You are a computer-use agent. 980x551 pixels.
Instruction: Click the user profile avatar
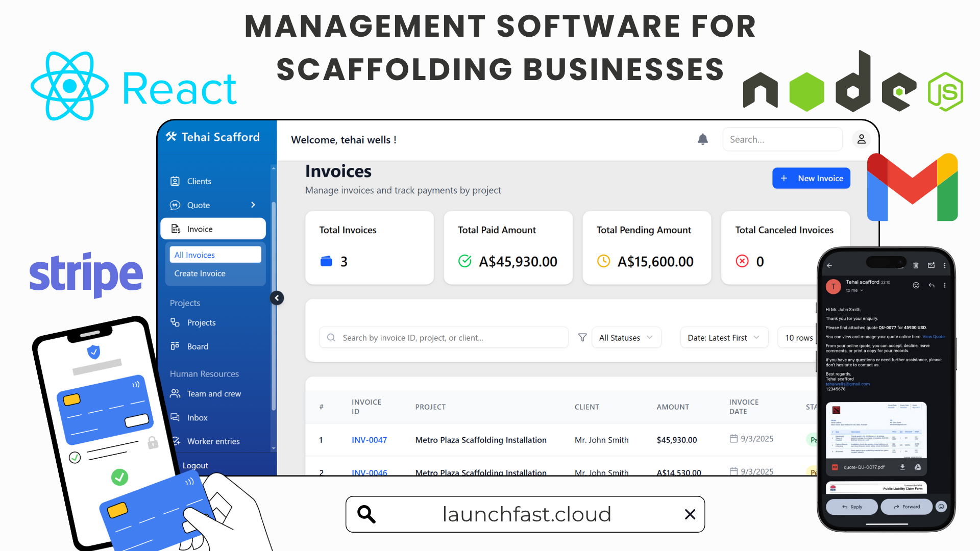[x=861, y=139]
